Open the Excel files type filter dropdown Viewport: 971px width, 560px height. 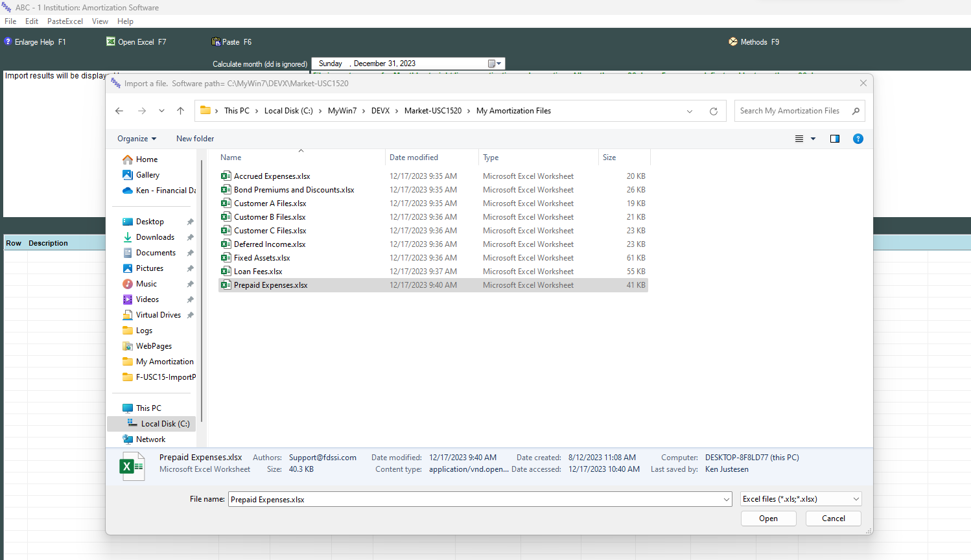point(801,499)
